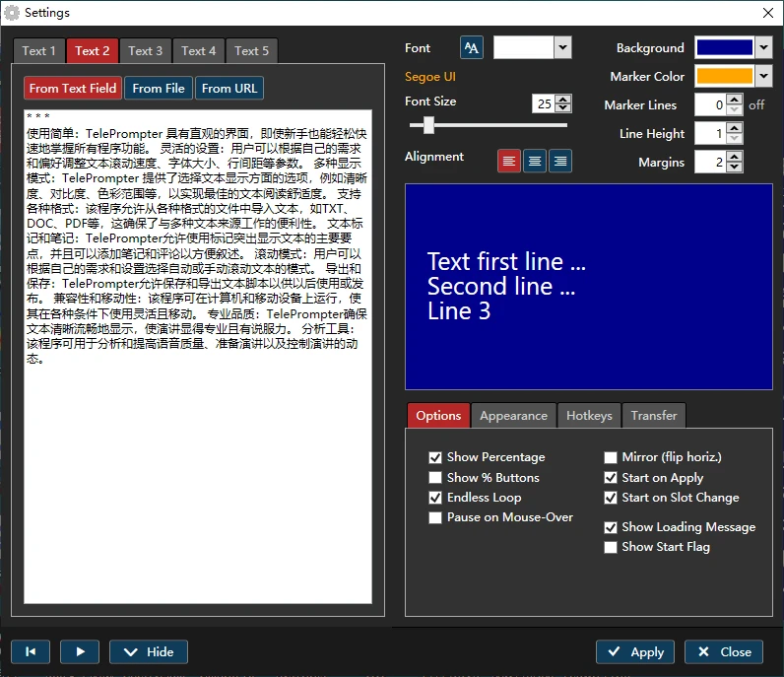Click the blue text preview panel
This screenshot has width=784, height=677.
click(x=589, y=287)
